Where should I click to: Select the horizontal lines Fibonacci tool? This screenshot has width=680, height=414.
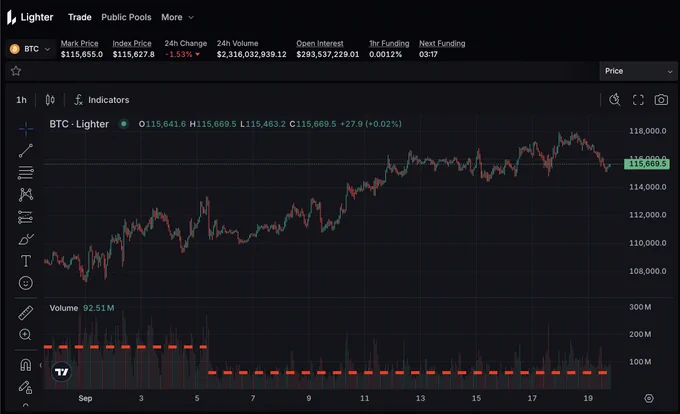click(x=26, y=173)
